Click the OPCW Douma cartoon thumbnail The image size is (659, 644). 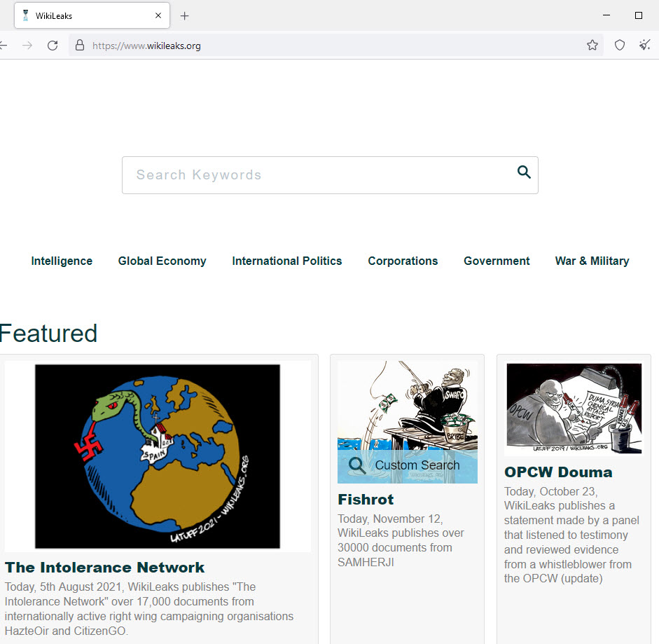coord(574,408)
